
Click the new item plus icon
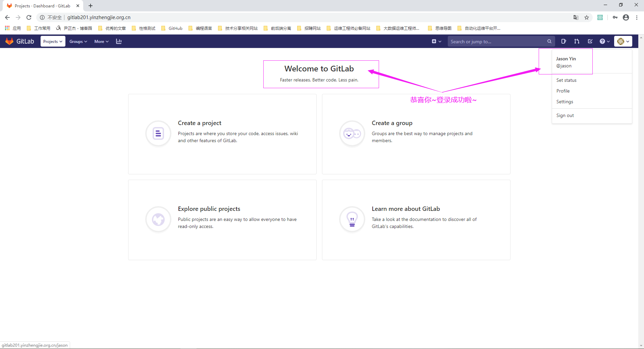click(434, 41)
